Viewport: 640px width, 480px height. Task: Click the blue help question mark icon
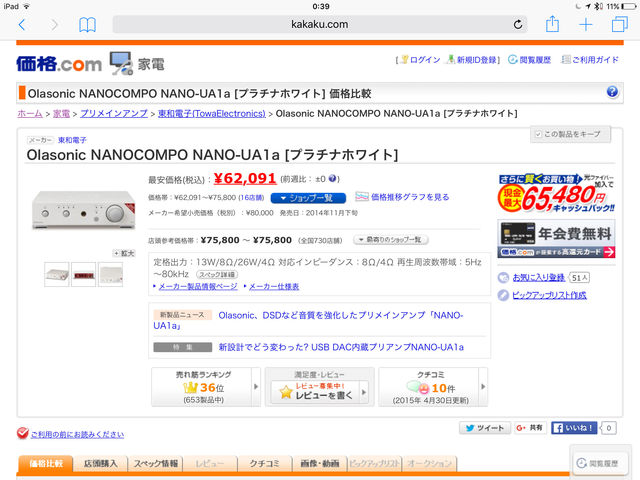[612, 92]
